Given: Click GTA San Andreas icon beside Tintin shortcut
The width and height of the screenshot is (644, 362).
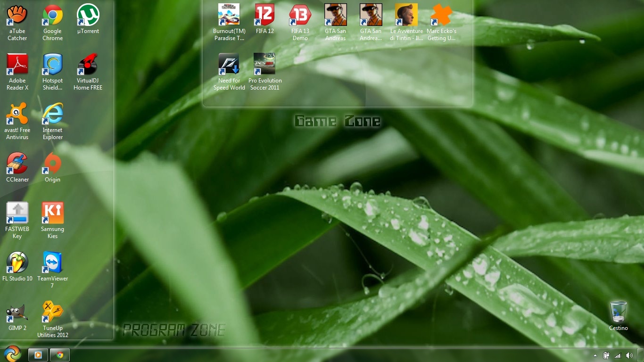Looking at the screenshot, I should tap(371, 23).
